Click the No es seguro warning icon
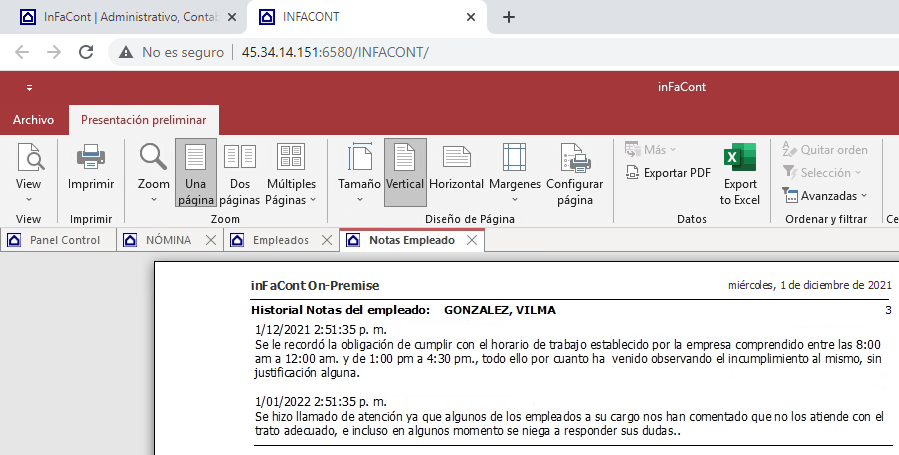The width and height of the screenshot is (899, 455). tap(126, 52)
